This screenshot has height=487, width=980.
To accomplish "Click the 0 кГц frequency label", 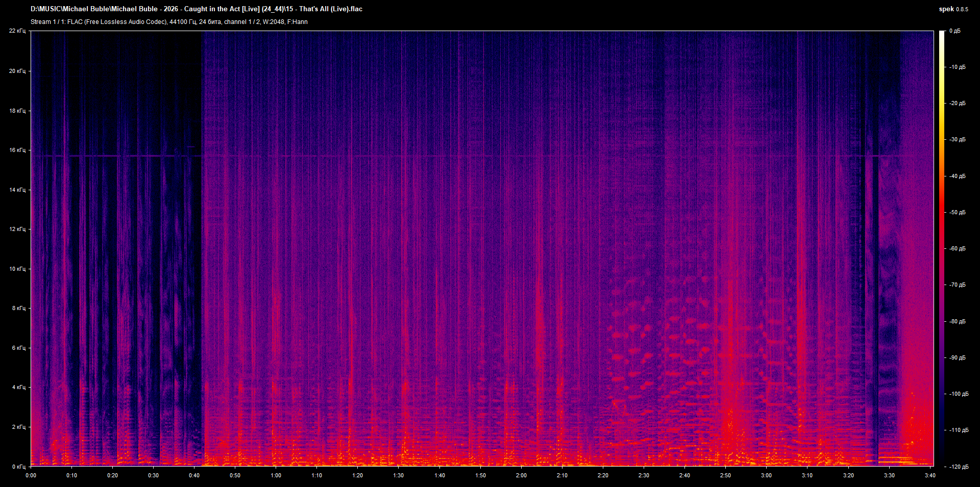I will [x=19, y=467].
